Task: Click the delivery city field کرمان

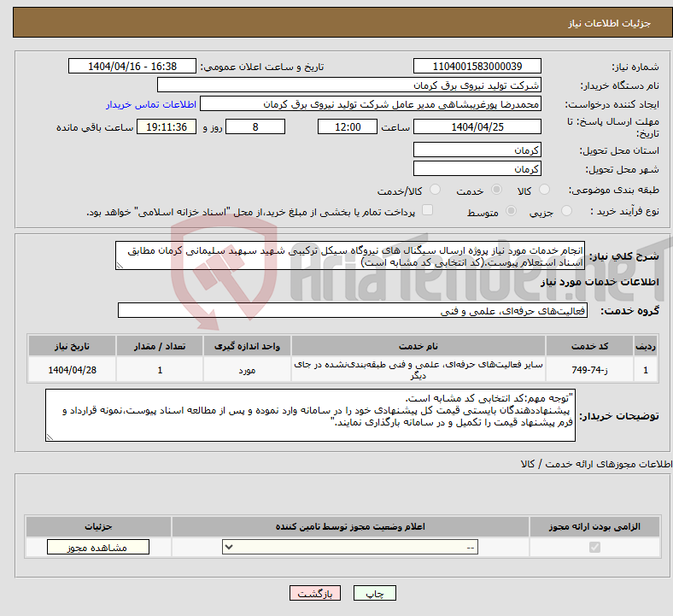Action: coord(477,168)
